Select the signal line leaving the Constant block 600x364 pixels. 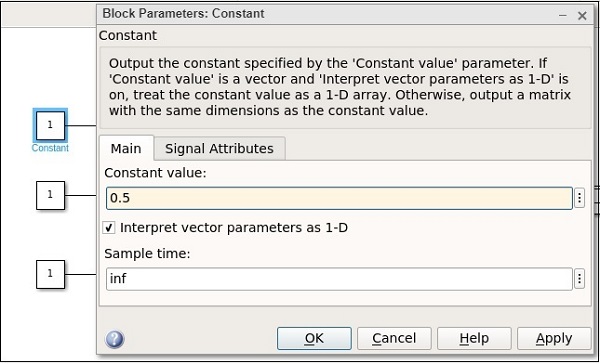point(81,125)
